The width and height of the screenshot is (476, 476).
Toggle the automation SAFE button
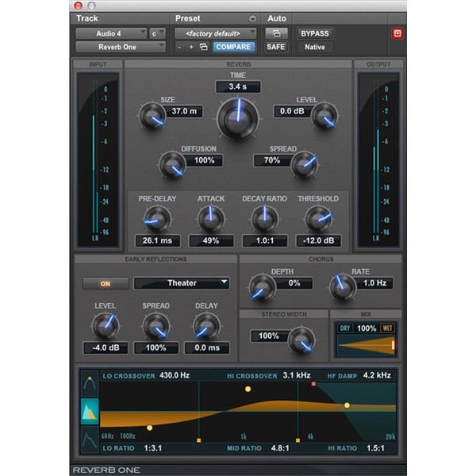click(276, 47)
